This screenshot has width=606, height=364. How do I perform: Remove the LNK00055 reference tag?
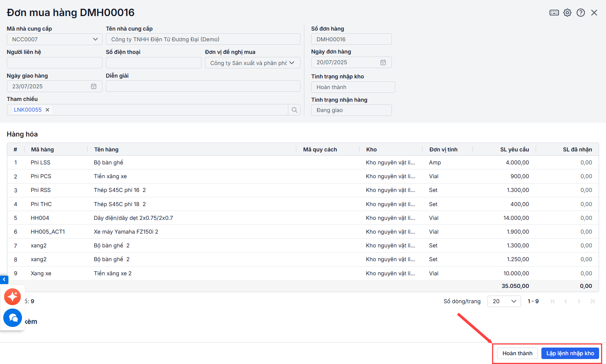click(x=47, y=110)
